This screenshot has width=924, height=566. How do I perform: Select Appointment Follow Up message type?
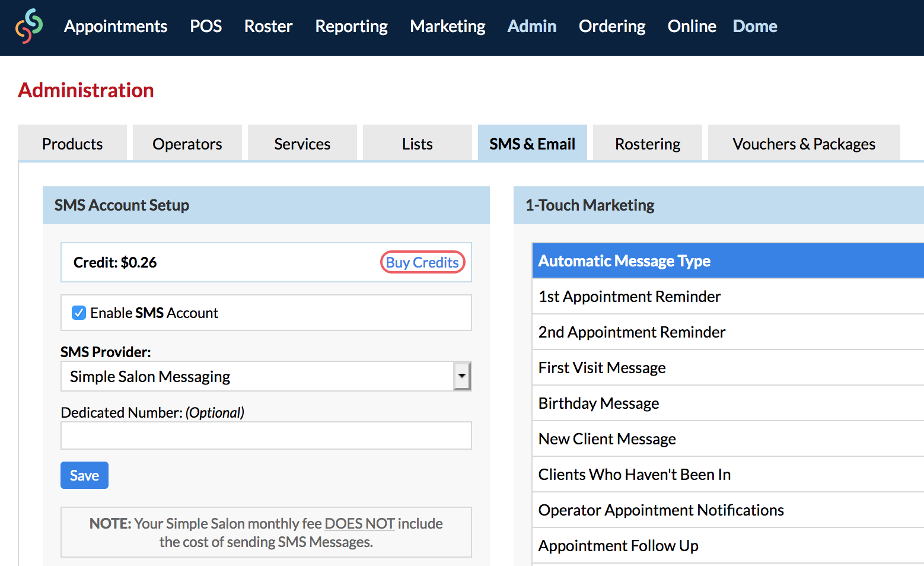pyautogui.click(x=618, y=546)
